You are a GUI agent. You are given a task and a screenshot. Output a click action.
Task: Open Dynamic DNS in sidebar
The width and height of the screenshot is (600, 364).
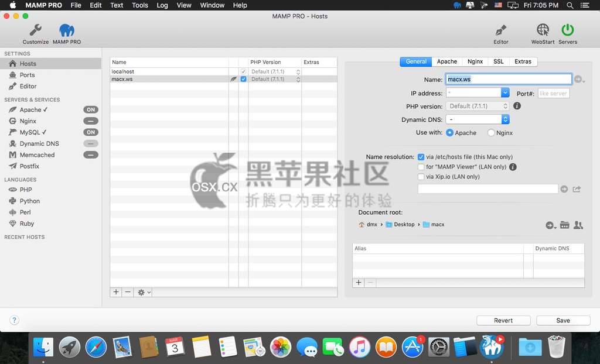(x=39, y=144)
